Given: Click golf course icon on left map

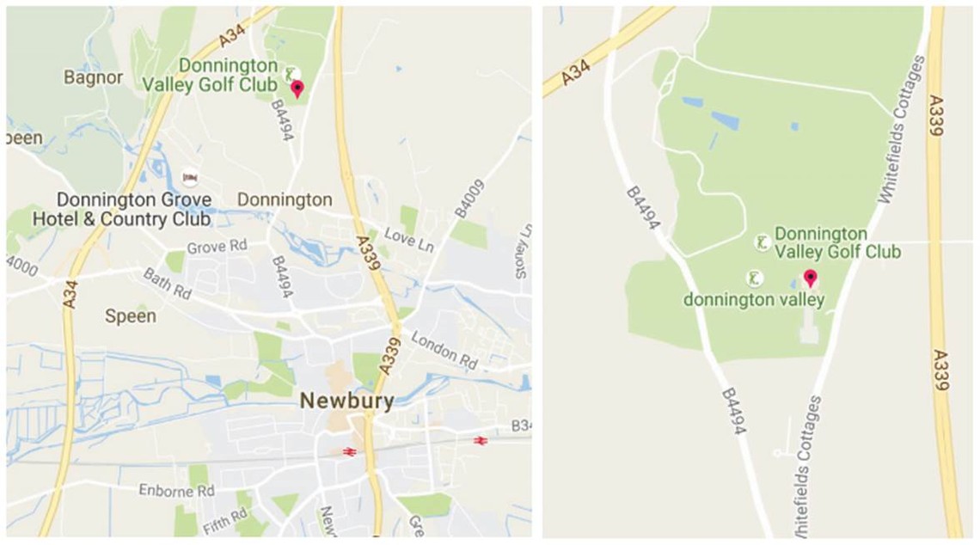Looking at the screenshot, I should (x=291, y=75).
